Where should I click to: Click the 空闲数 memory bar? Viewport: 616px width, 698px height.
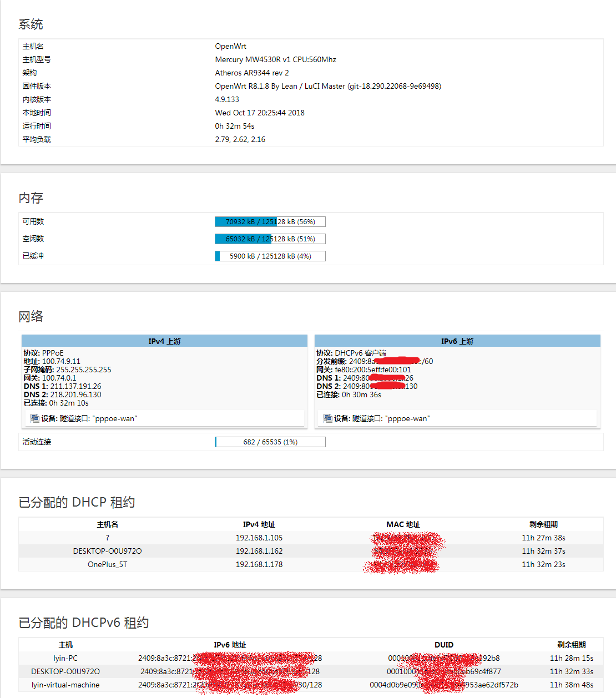pyautogui.click(x=270, y=239)
